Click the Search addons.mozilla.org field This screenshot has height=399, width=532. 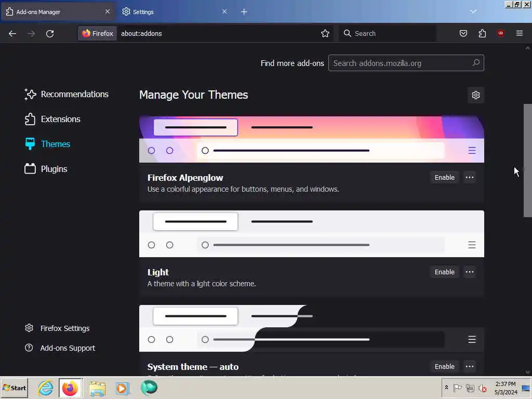(x=406, y=63)
